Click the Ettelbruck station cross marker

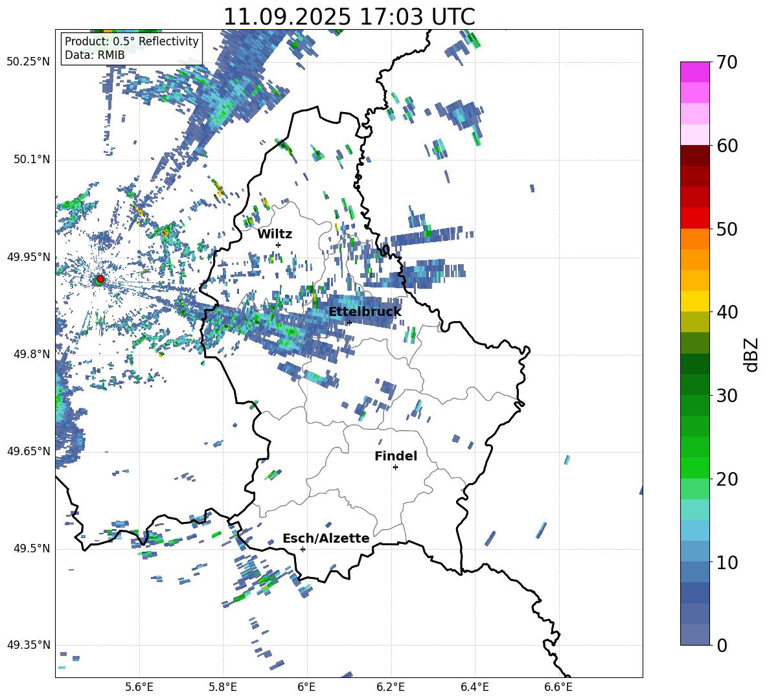tap(349, 322)
